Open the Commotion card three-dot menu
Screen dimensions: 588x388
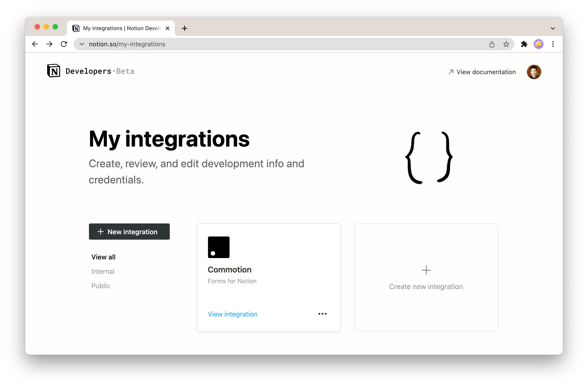point(322,314)
